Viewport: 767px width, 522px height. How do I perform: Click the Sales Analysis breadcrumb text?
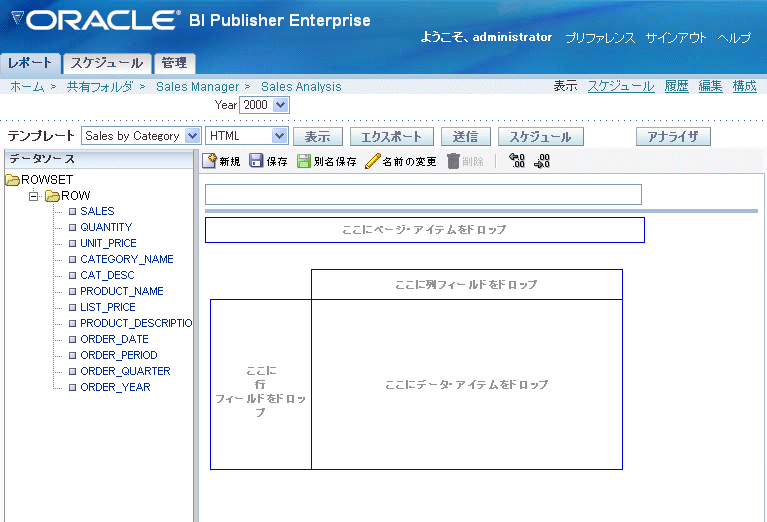pyautogui.click(x=301, y=87)
